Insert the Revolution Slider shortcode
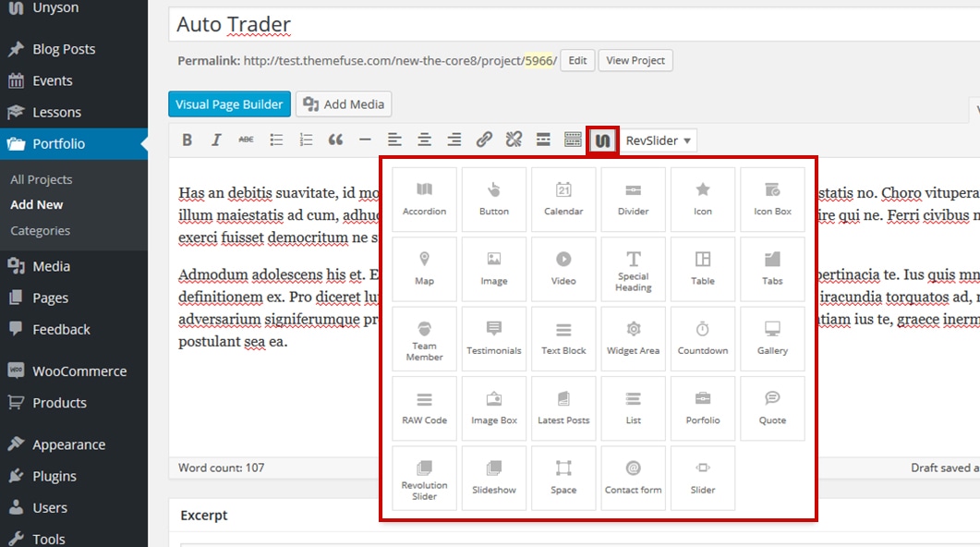 [x=424, y=479]
